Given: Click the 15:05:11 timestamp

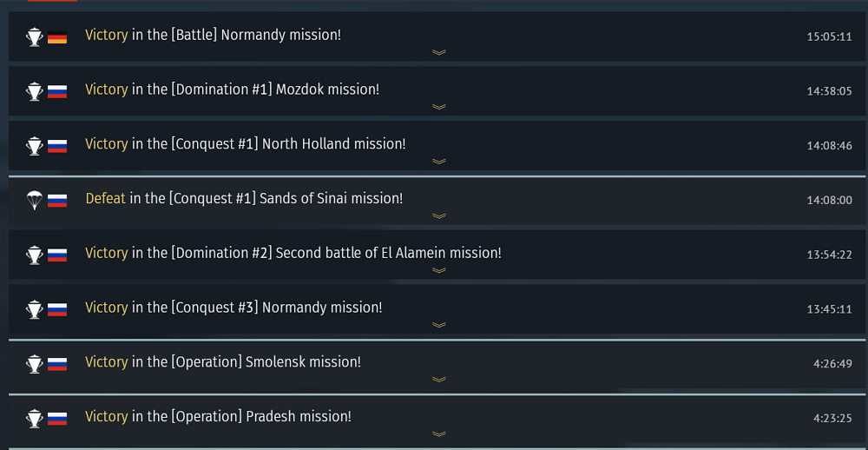Looking at the screenshot, I should [829, 36].
